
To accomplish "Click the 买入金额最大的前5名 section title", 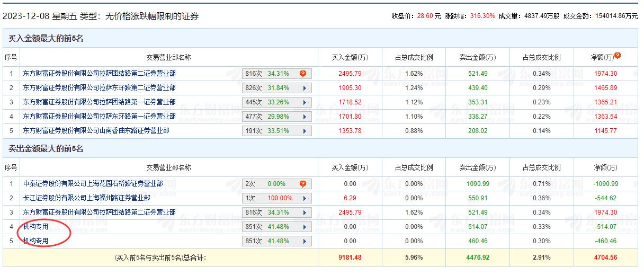I will pyautogui.click(x=46, y=38).
